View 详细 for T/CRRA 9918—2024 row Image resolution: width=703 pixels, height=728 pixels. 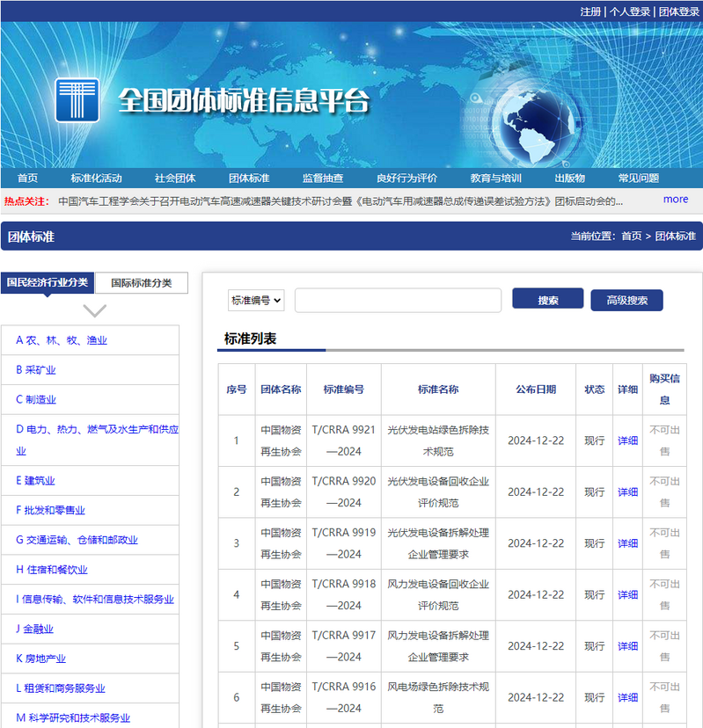point(627,595)
